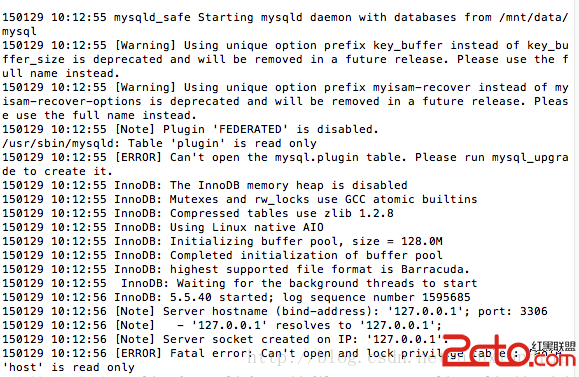Click the Plugin 'FEDERATED' is disabled note
The image size is (579, 377).
click(190, 130)
